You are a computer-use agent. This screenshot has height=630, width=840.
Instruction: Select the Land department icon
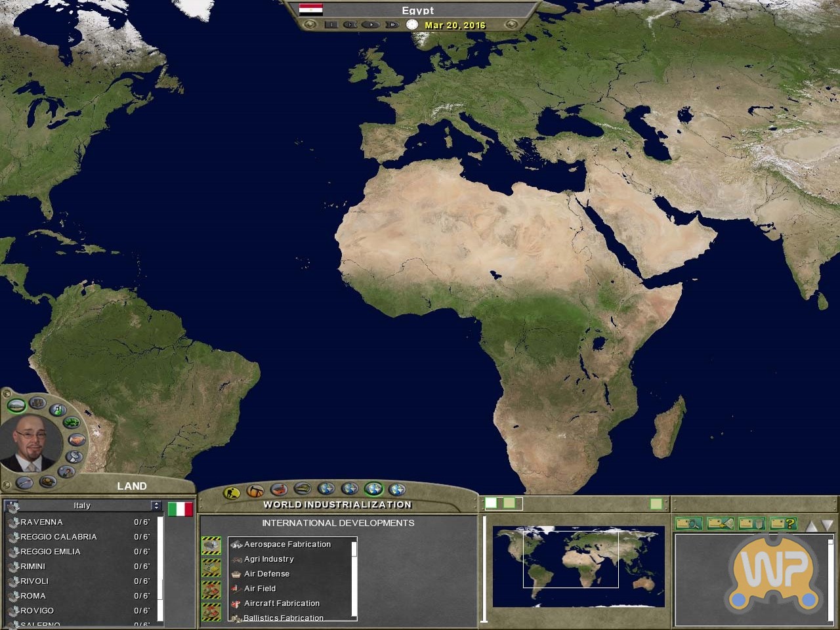[16, 405]
